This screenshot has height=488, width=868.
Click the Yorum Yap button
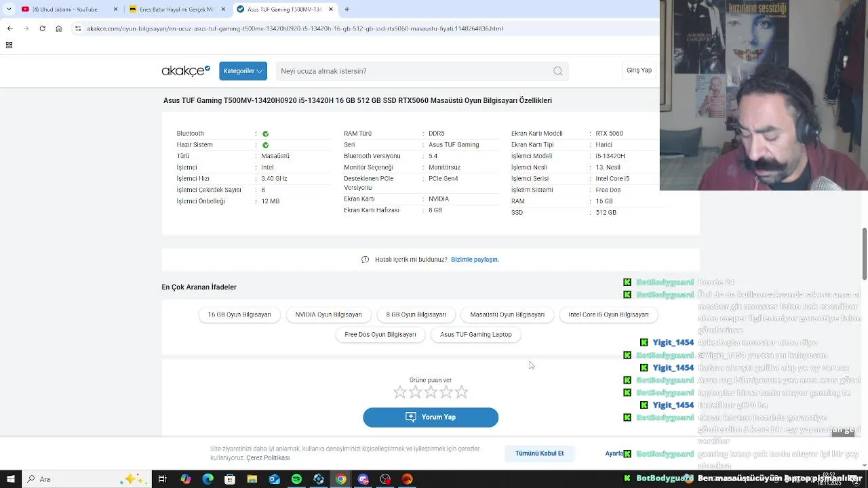[x=431, y=418]
